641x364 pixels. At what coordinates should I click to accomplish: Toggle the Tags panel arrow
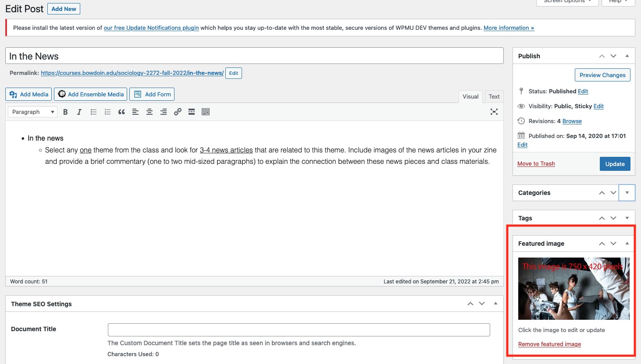click(x=627, y=218)
